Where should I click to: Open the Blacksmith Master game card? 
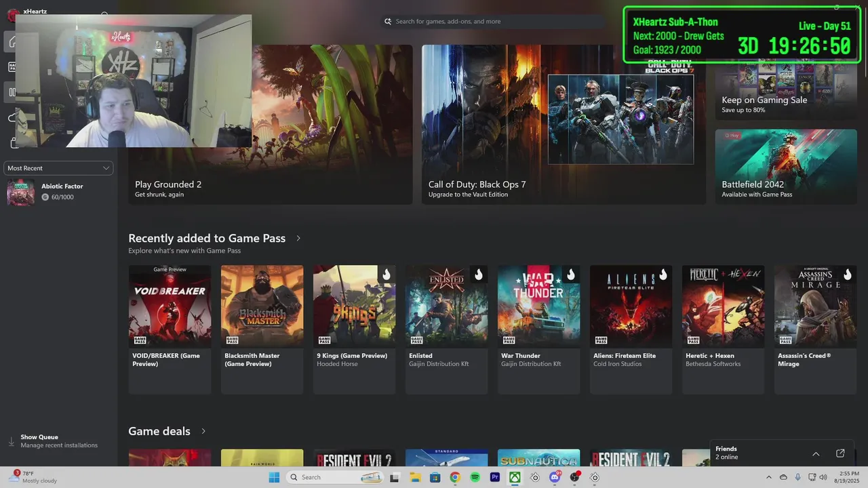point(262,329)
